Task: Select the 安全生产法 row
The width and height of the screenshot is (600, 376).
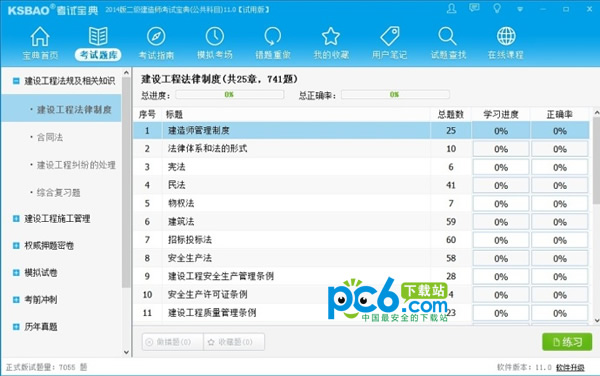Action: (361, 258)
